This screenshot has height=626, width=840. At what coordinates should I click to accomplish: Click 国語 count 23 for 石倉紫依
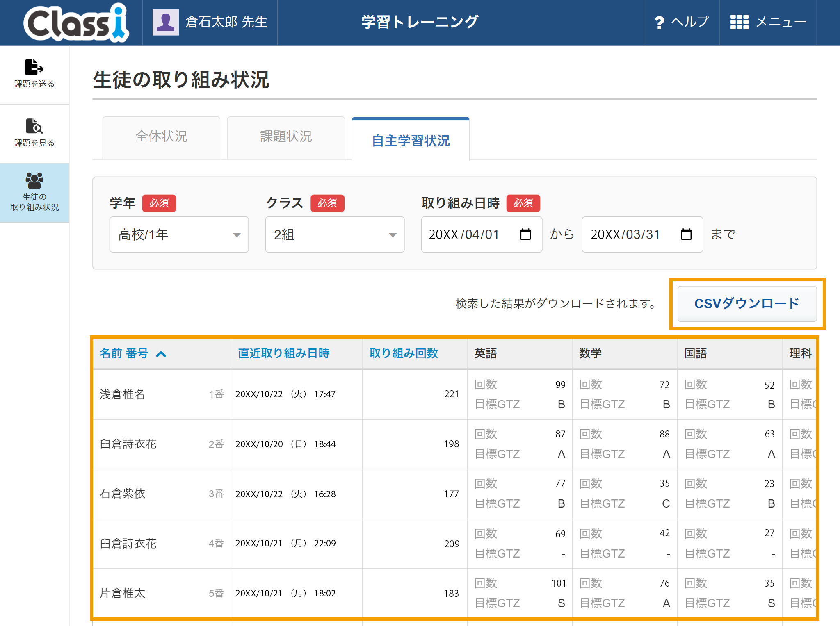[769, 484]
